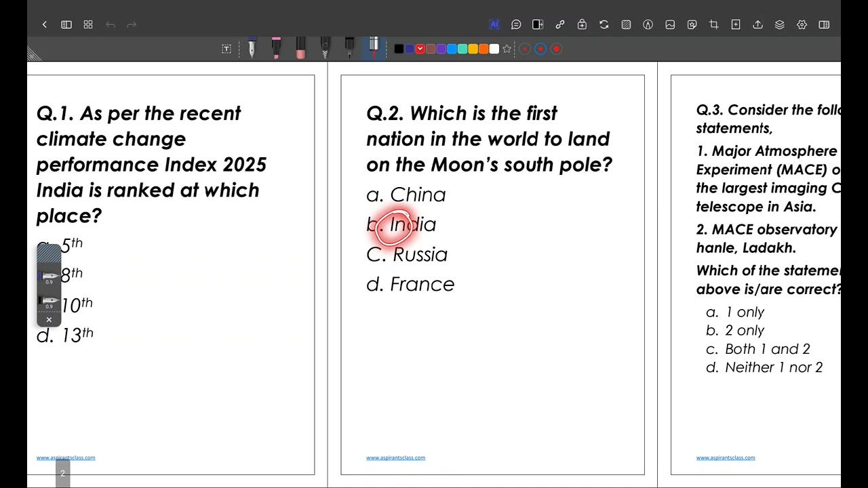Open settings with the gear icon
This screenshot has height=488, width=868.
click(802, 24)
